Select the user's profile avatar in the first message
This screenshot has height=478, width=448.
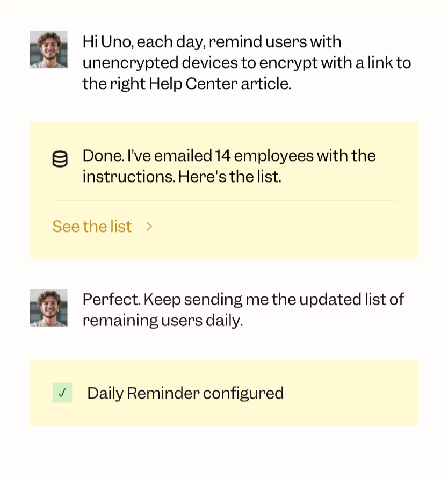48,48
